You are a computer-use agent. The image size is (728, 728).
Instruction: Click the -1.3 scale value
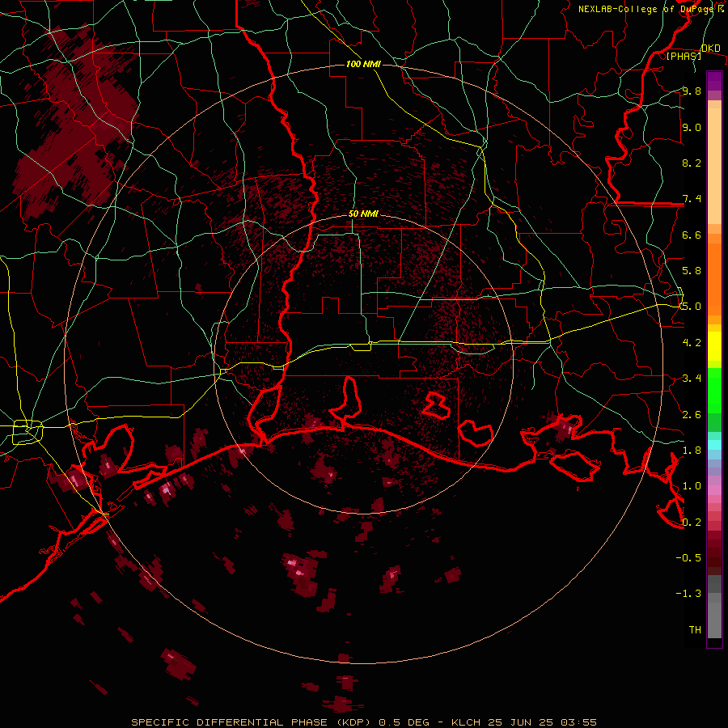688,594
